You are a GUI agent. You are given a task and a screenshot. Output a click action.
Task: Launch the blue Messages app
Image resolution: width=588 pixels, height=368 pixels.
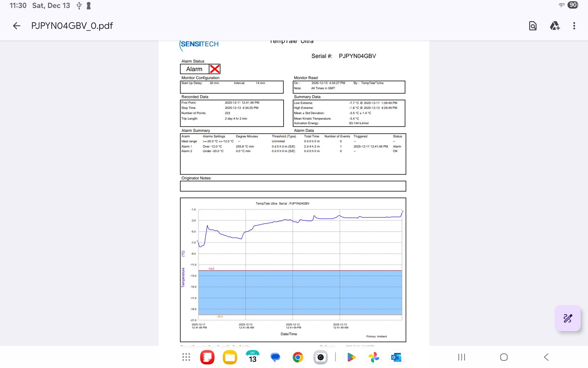(x=275, y=357)
